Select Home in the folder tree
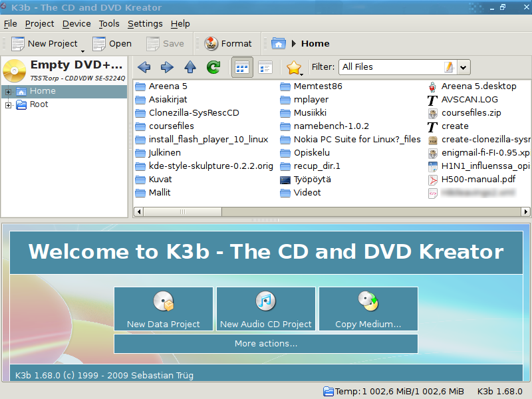Screen dimensions: 532x399 [x=43, y=91]
